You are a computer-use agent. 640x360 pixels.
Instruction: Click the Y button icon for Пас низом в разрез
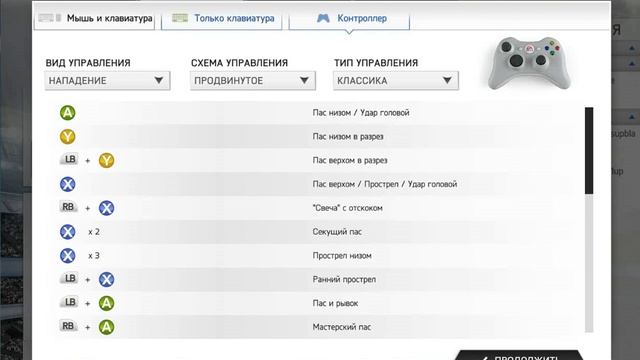coord(68,136)
